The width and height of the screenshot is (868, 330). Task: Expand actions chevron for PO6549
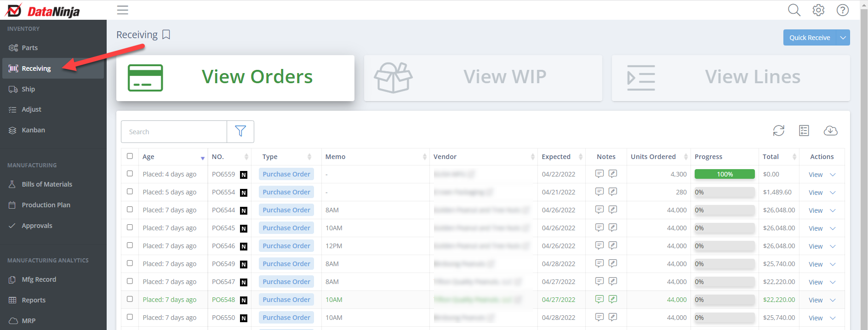(x=833, y=264)
